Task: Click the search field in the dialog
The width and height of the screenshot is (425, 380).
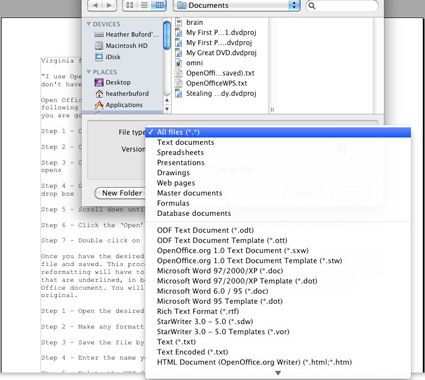Action: point(342,5)
